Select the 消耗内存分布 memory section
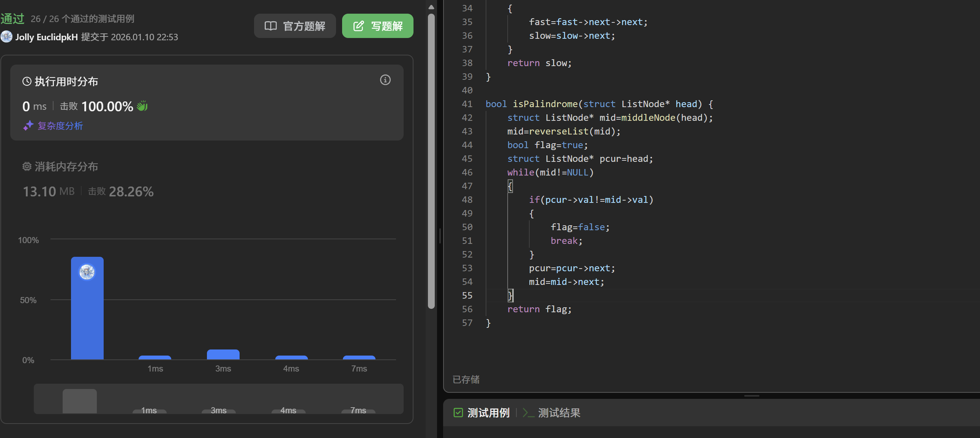The image size is (980, 438). pos(66,167)
